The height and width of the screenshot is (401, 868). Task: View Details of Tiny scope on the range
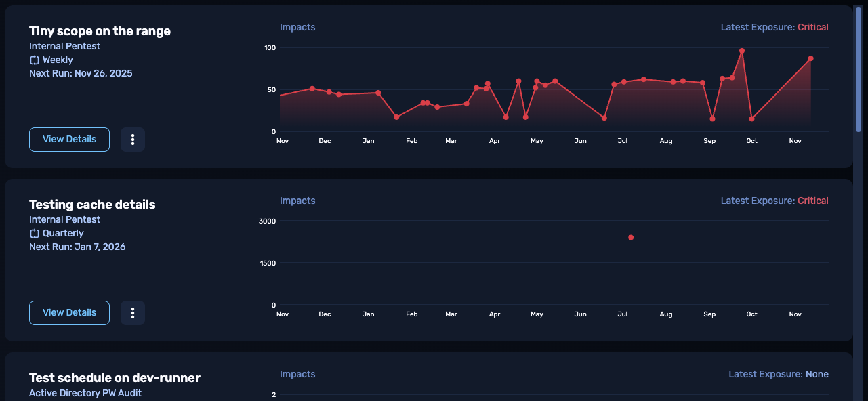[69, 140]
